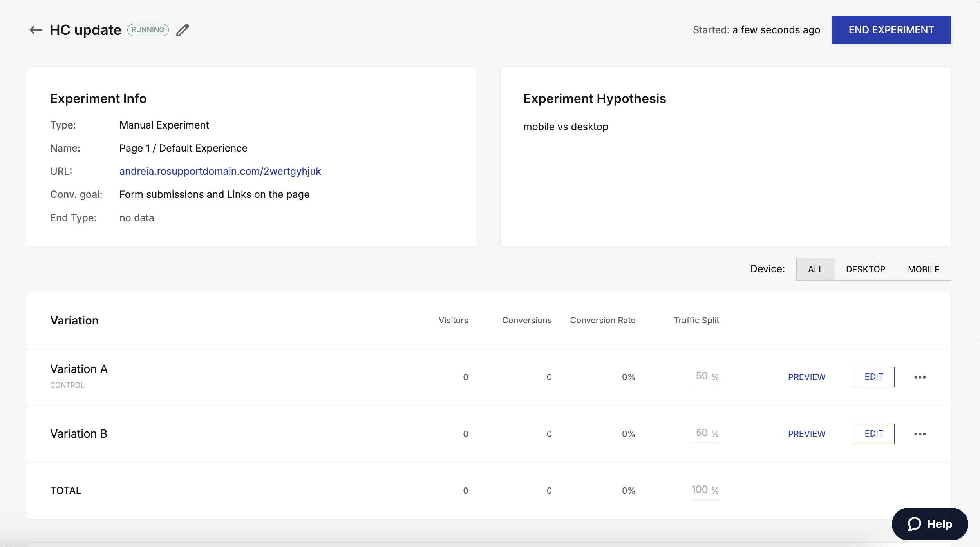Click PREVIEW for Variation A
980x547 pixels.
click(806, 377)
